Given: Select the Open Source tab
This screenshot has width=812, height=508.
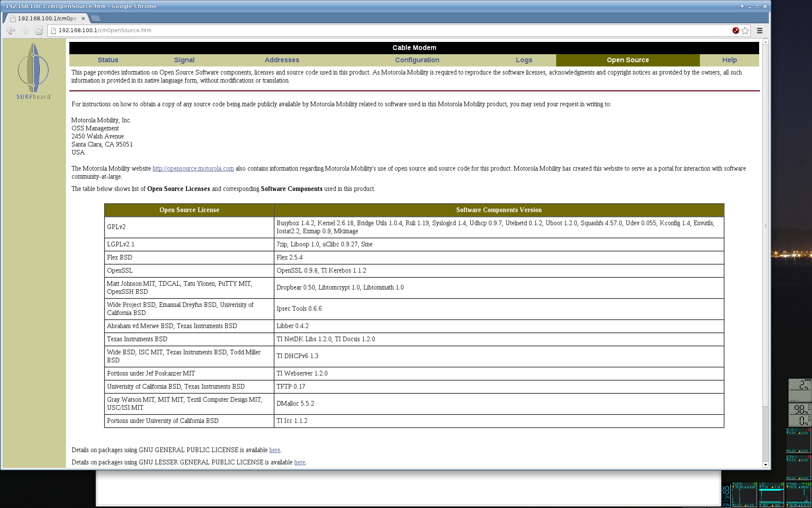Looking at the screenshot, I should 628,60.
